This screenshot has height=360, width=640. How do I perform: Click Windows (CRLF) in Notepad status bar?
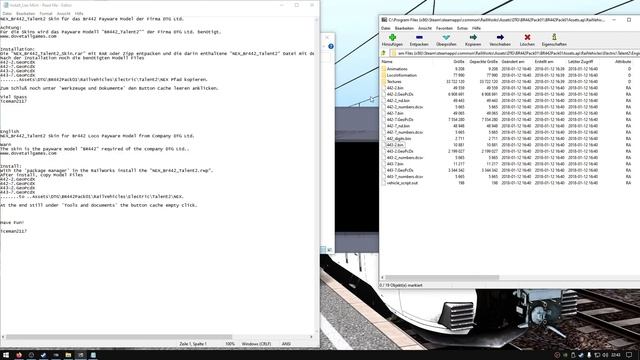coord(256,344)
